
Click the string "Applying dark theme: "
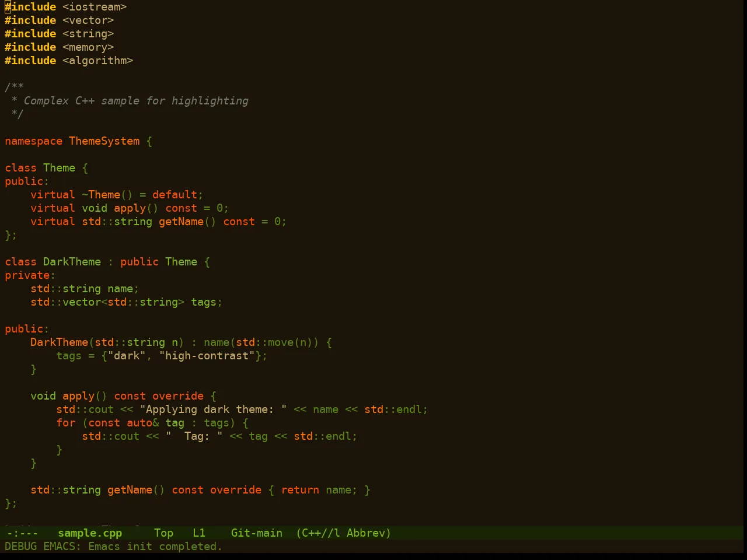[213, 409]
